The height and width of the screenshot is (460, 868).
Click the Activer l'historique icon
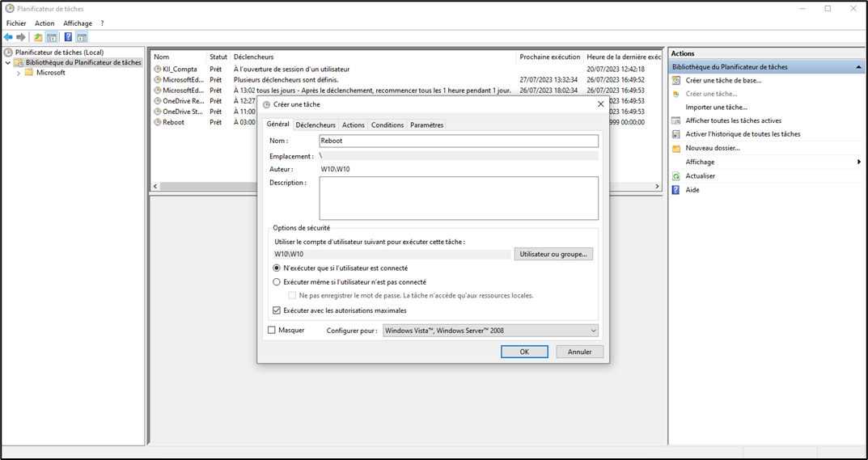[x=676, y=134]
